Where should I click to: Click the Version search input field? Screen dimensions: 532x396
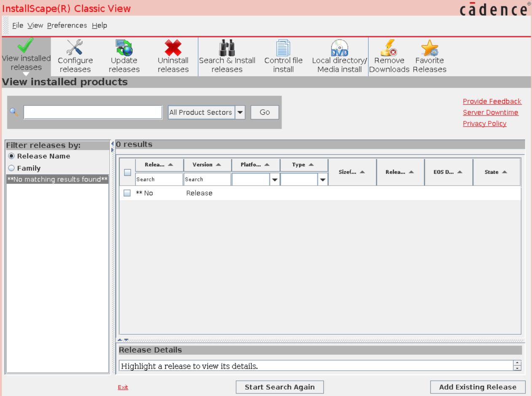click(207, 179)
